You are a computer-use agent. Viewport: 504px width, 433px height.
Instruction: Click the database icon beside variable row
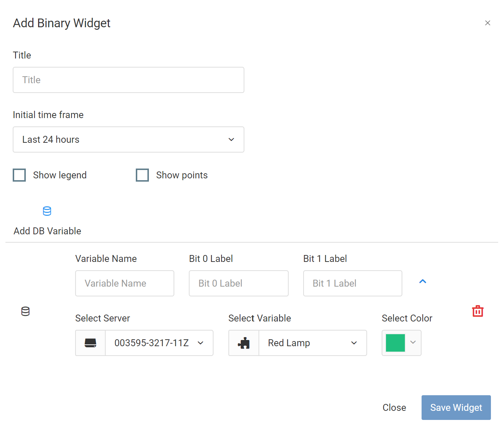[25, 311]
